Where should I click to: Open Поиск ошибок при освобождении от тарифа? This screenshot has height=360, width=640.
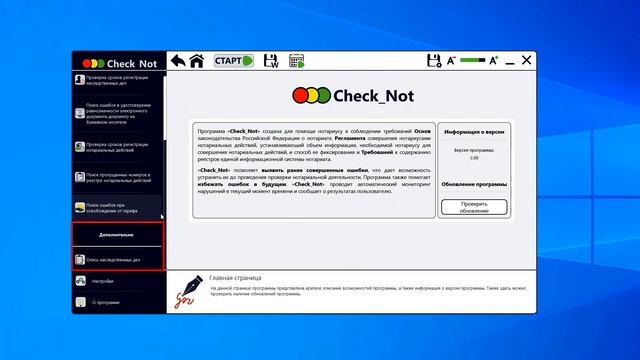(x=117, y=208)
